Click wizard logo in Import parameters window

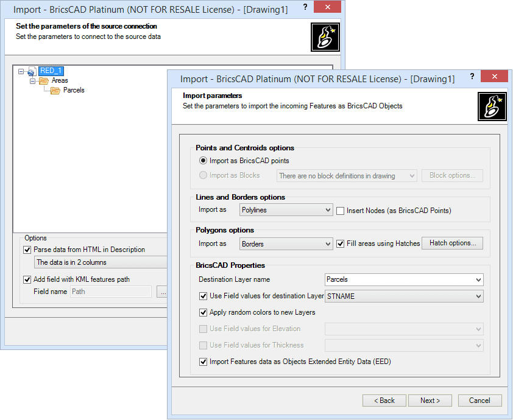tap(492, 107)
